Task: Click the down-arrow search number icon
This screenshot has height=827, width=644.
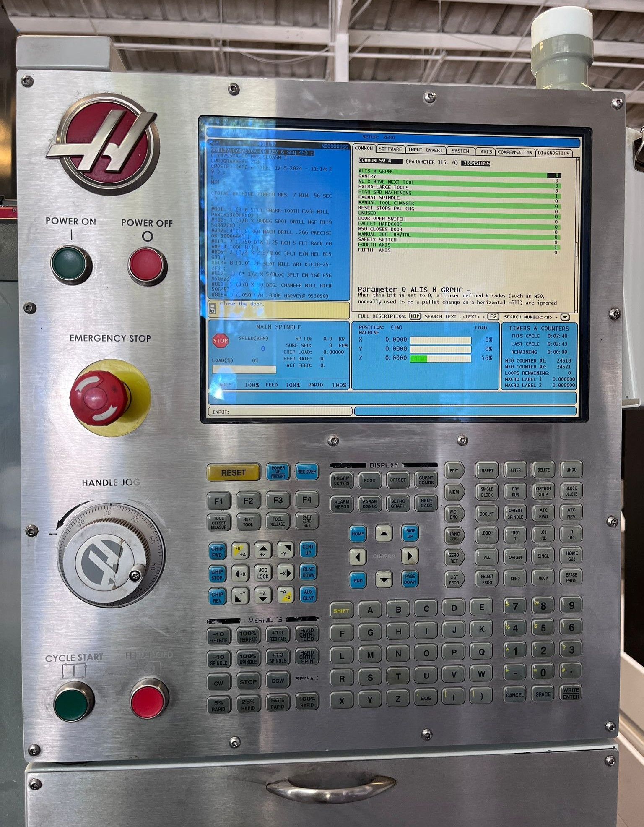Action: pos(565,317)
